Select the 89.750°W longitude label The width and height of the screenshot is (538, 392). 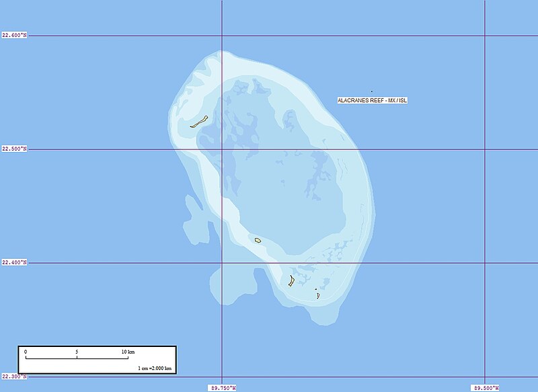click(223, 388)
